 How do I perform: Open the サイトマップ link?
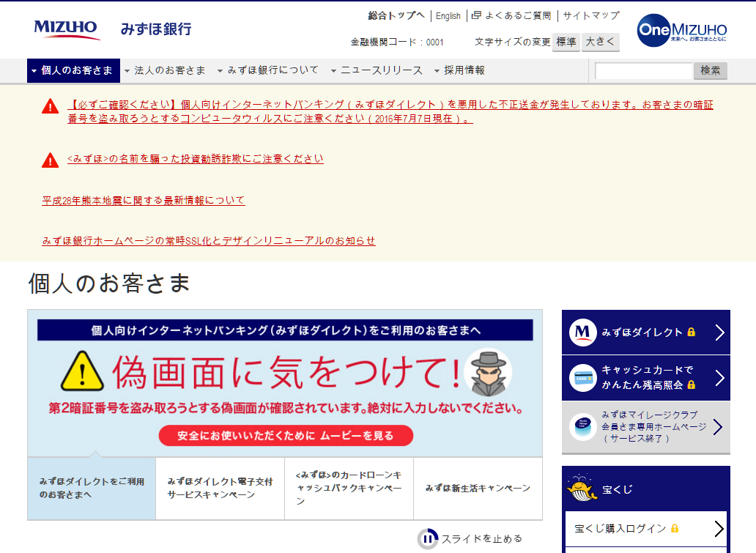[591, 15]
